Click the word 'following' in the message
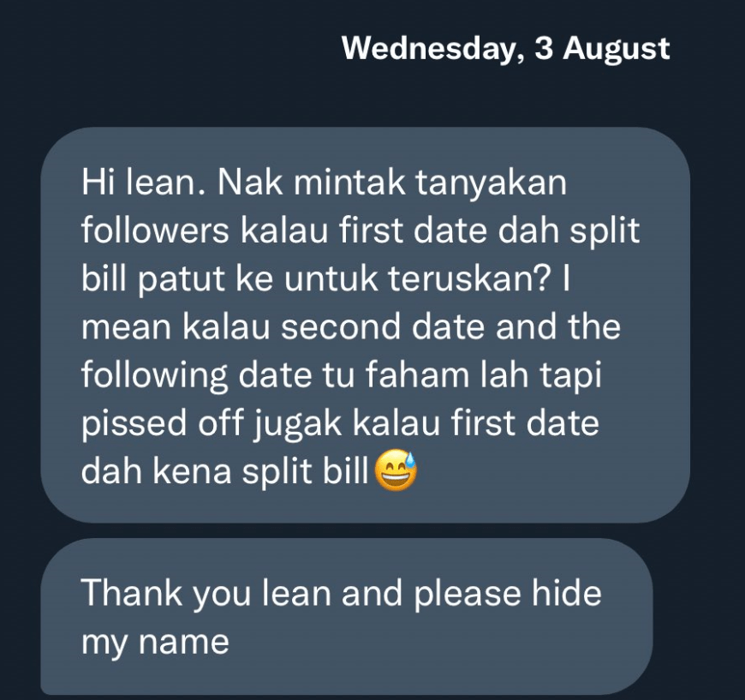The image size is (745, 700). (x=154, y=375)
